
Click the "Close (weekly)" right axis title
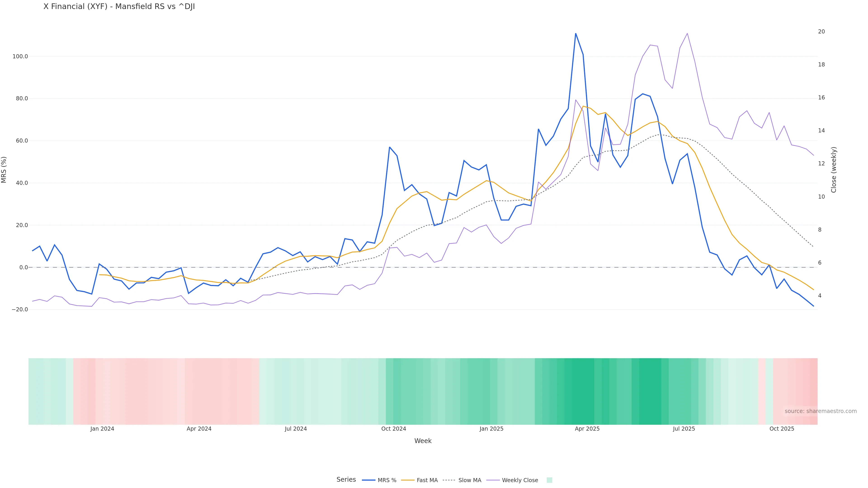click(834, 170)
